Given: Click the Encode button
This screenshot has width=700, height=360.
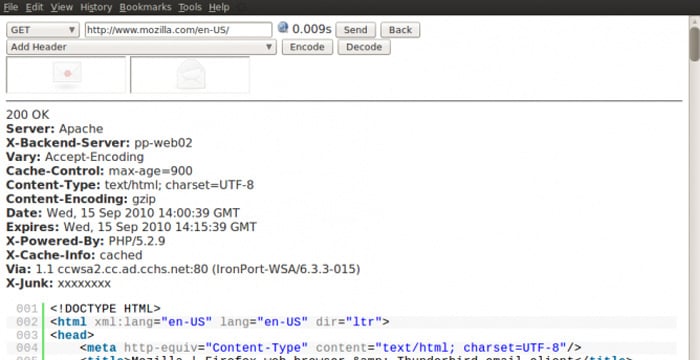Looking at the screenshot, I should click(307, 47).
